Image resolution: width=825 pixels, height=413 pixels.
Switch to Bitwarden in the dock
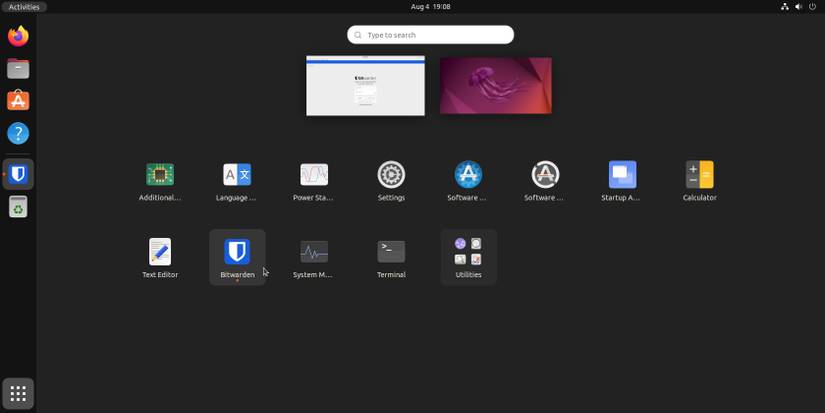click(x=18, y=174)
